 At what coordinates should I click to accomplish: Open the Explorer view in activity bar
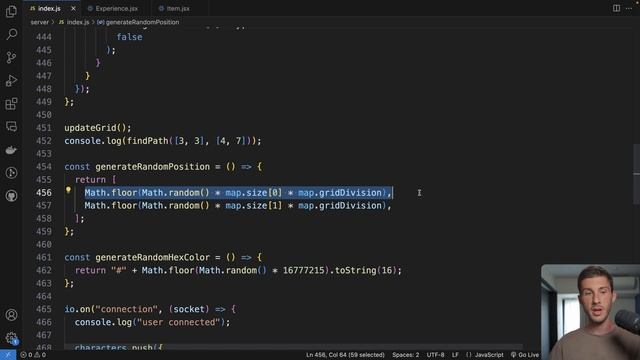(11, 11)
